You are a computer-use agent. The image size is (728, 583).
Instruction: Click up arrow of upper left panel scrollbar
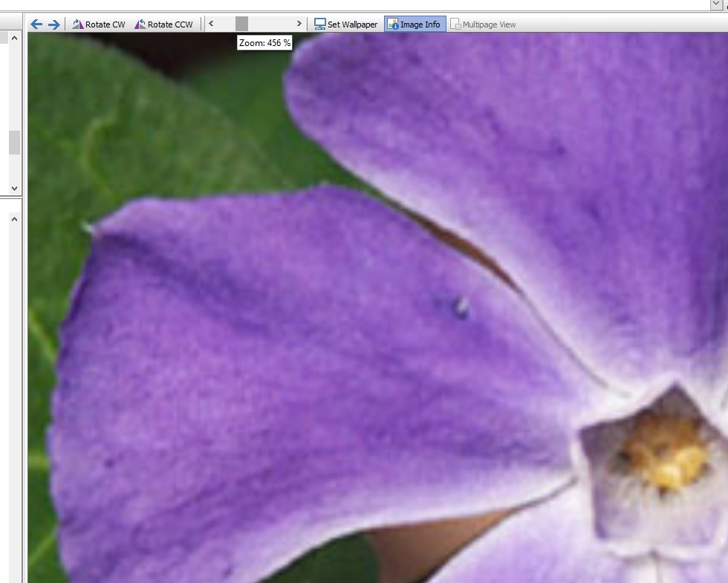click(14, 38)
